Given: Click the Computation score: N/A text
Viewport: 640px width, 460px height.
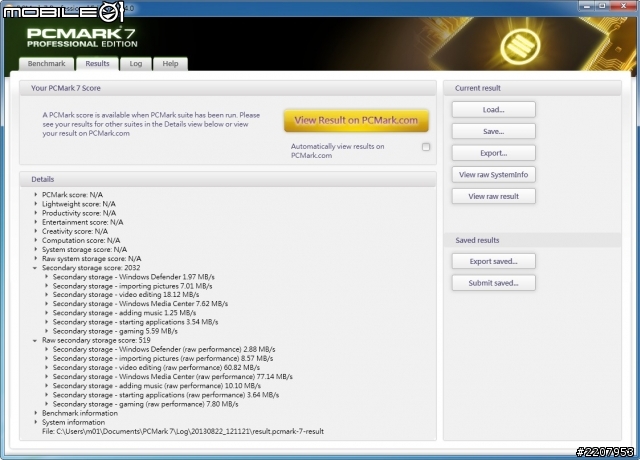Looking at the screenshot, I should (81, 240).
